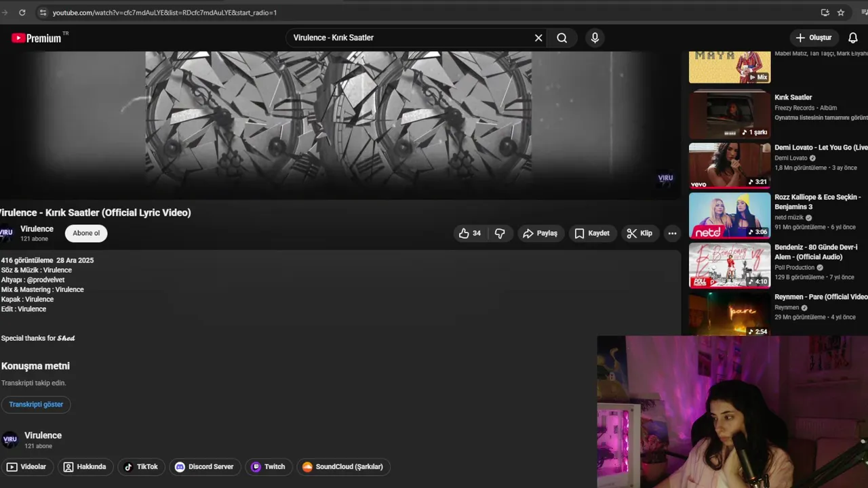This screenshot has width=868, height=488.
Task: Open SoundCloud (Şarkılar) link
Action: pyautogui.click(x=343, y=467)
